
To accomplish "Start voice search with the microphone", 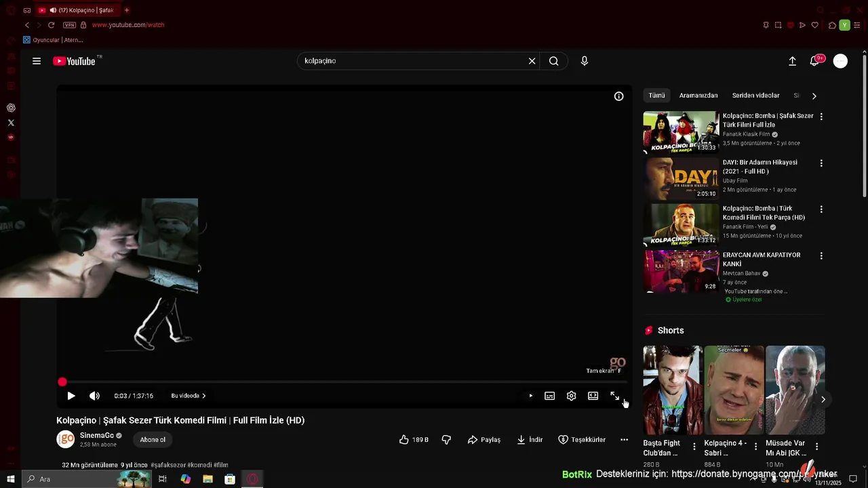I will pos(585,61).
